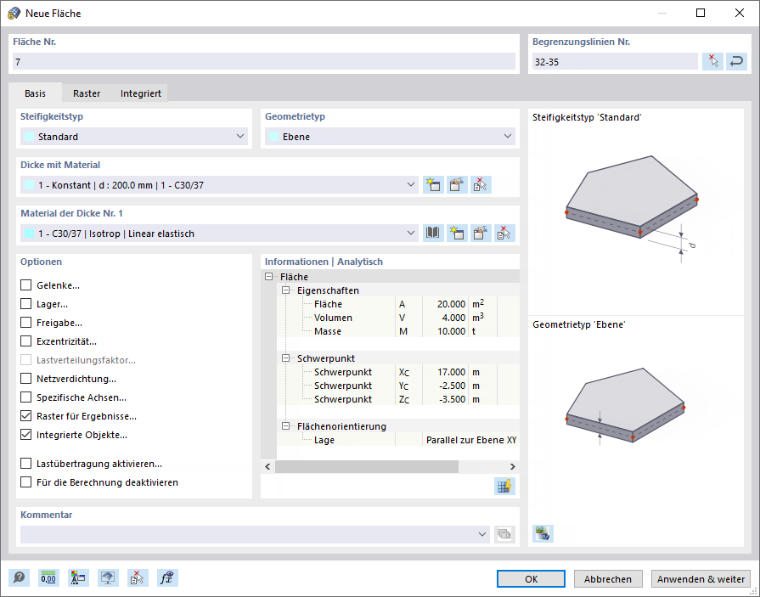Create new material icon in Material row

pyautogui.click(x=457, y=233)
